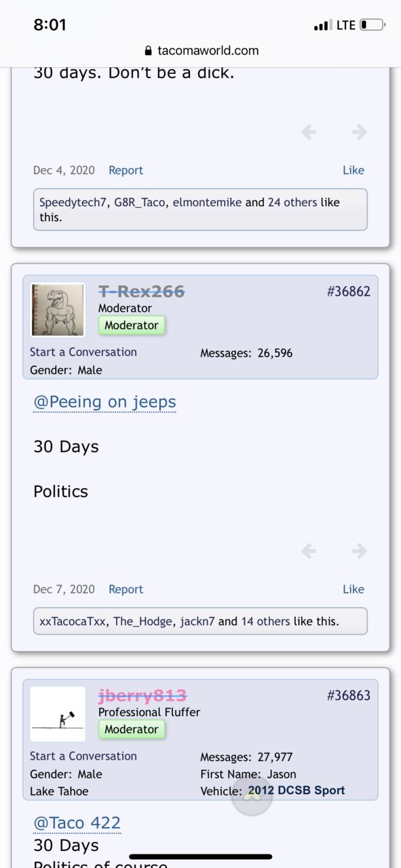Viewport: 401px width, 868px height.
Task: Tap left arrow icon in top post
Action: click(309, 132)
